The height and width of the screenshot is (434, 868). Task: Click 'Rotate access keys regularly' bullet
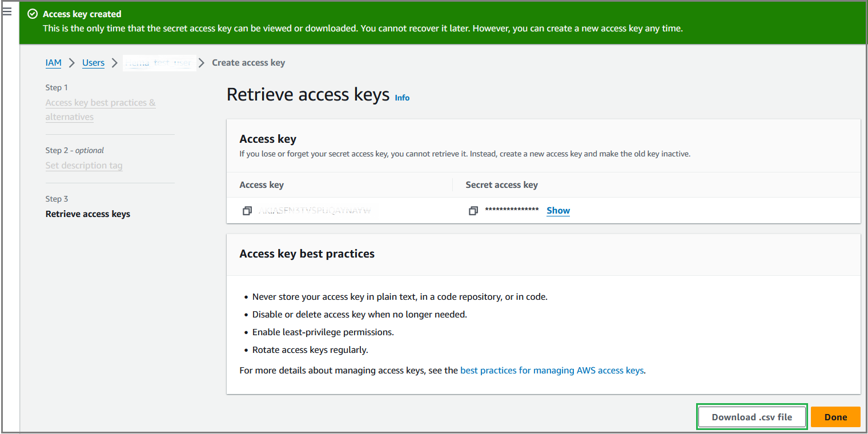(x=310, y=349)
